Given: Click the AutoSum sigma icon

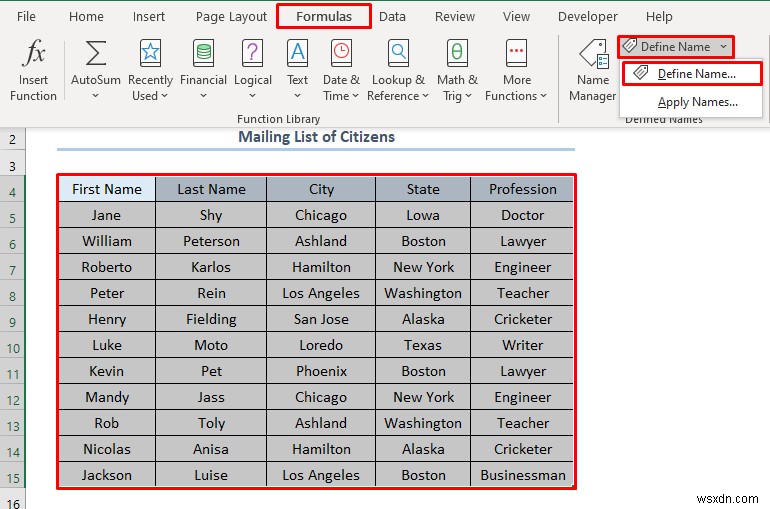Looking at the screenshot, I should [x=96, y=53].
